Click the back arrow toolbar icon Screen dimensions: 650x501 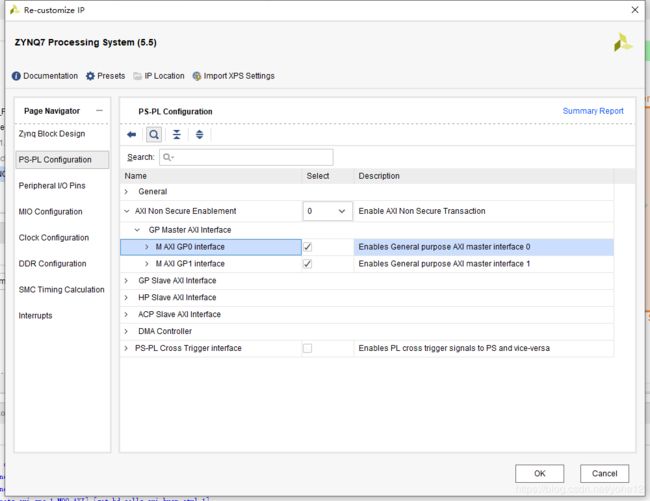tap(131, 135)
